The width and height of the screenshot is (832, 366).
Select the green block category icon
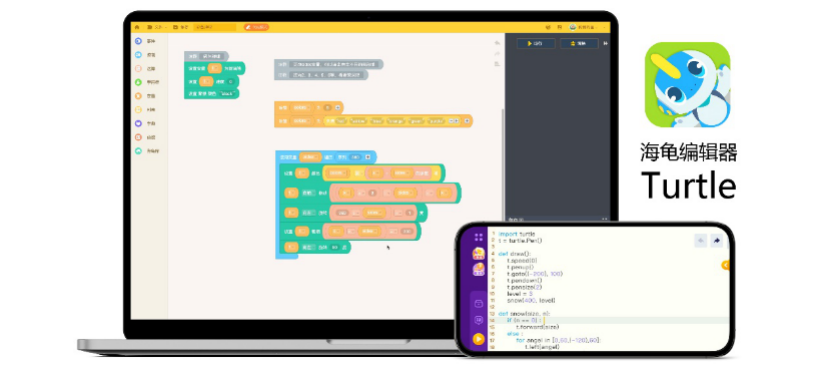click(x=138, y=82)
